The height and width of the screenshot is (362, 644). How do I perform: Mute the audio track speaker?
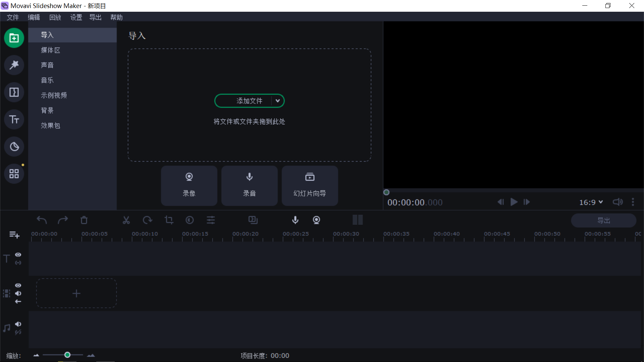point(18,324)
